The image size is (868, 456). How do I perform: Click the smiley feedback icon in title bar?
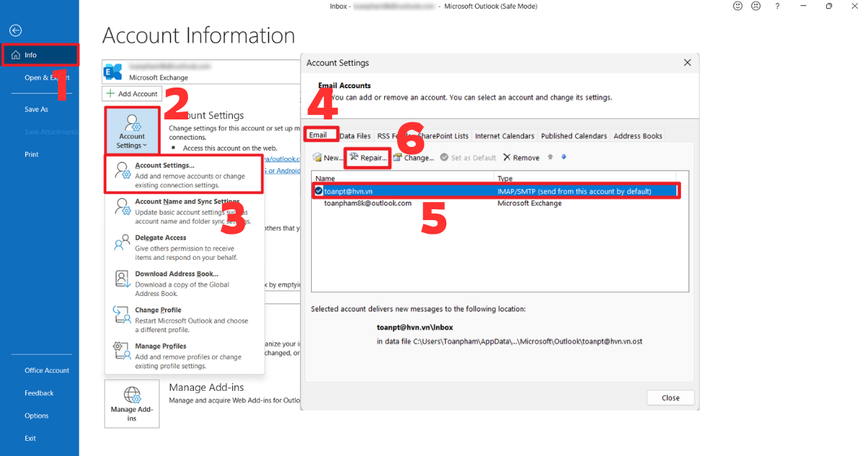[738, 6]
